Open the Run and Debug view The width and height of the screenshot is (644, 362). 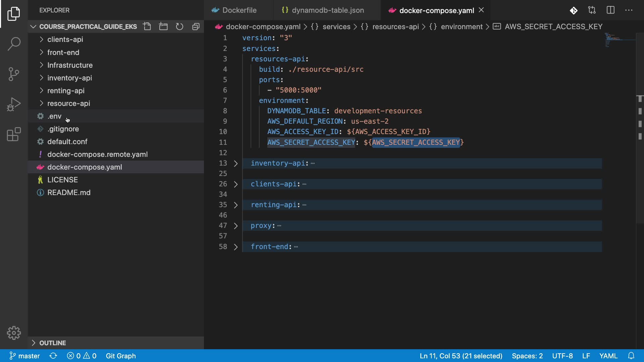(x=14, y=104)
